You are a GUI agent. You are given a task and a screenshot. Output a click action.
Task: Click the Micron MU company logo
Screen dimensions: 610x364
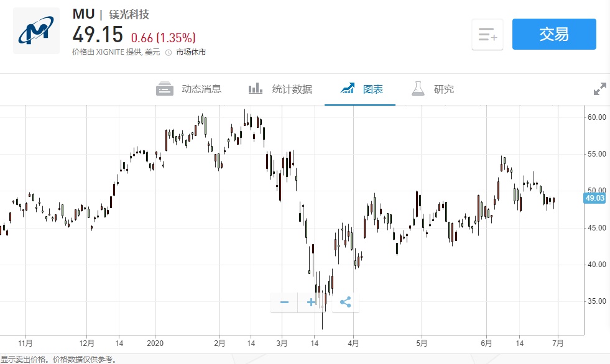pos(36,31)
